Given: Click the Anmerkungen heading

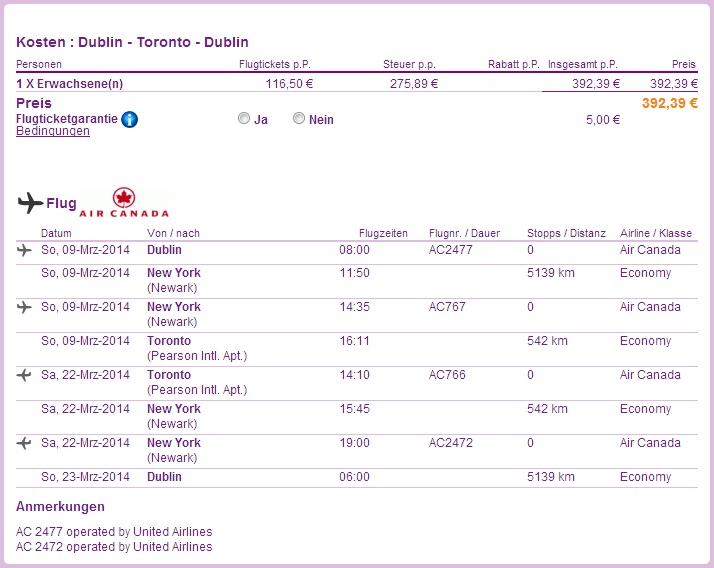Looking at the screenshot, I should point(61,507).
